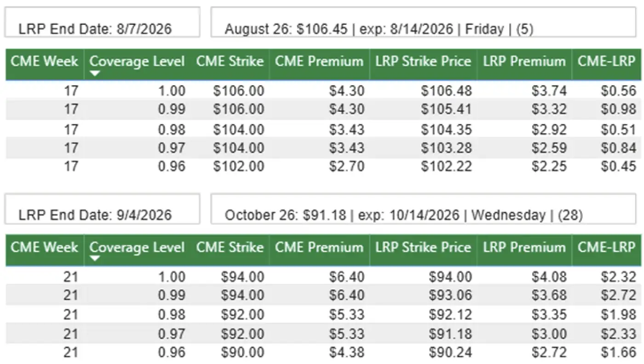
Task: Select the $4.08 LRP Premium cell
Action: point(549,277)
